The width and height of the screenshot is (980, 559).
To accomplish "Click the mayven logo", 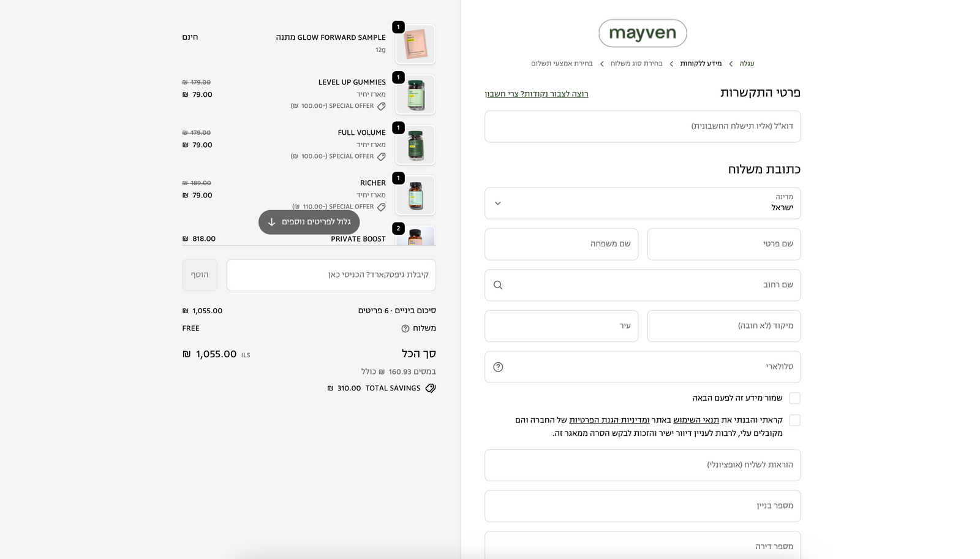I will [x=643, y=33].
